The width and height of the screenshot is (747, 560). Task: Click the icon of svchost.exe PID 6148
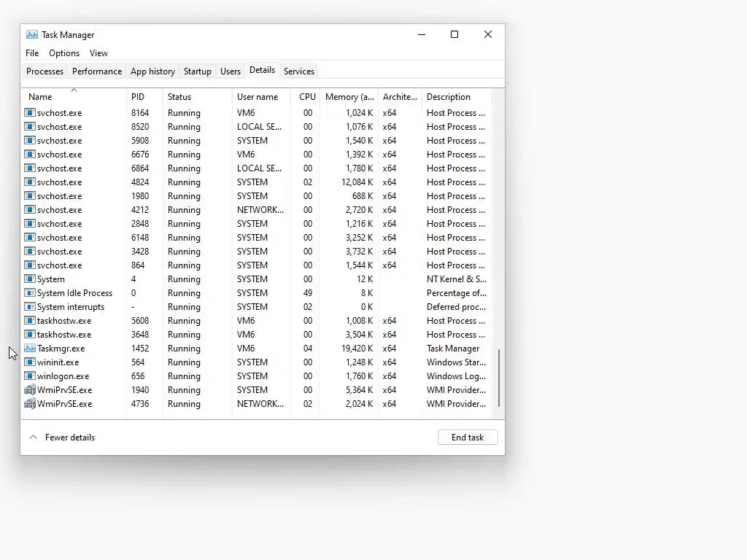[x=29, y=237]
